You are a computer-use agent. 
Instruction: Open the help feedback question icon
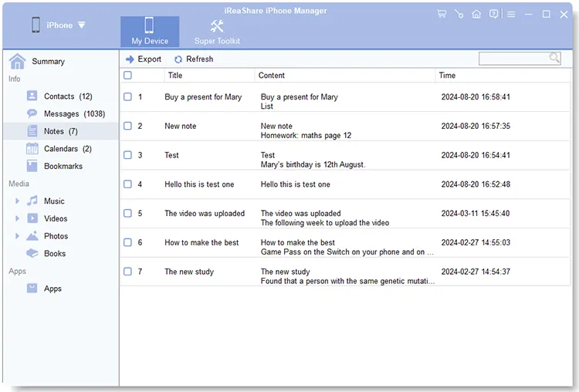[x=494, y=14]
